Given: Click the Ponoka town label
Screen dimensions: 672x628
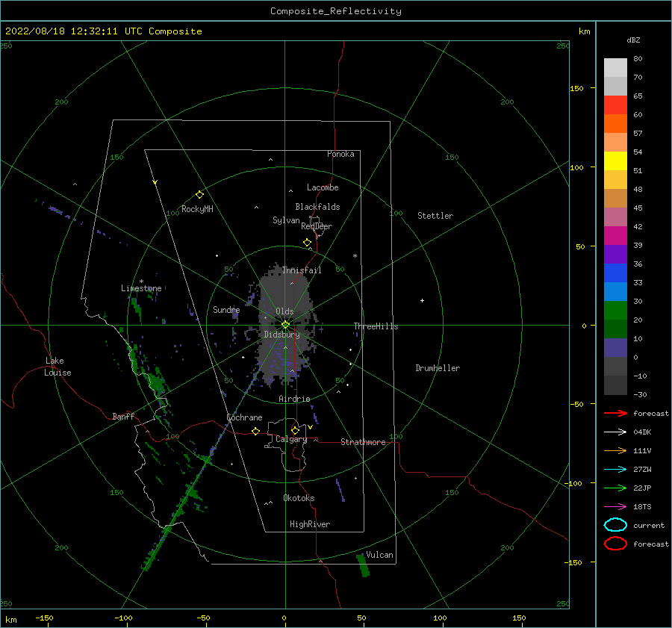Looking at the screenshot, I should pyautogui.click(x=340, y=154).
